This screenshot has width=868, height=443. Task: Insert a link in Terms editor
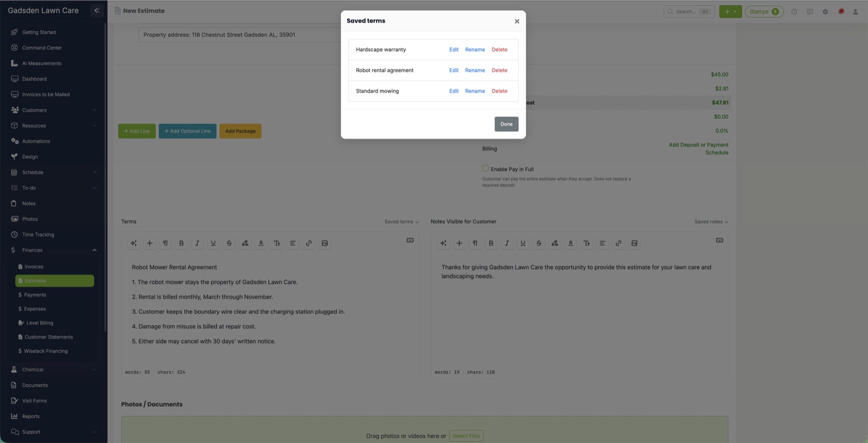tap(309, 243)
